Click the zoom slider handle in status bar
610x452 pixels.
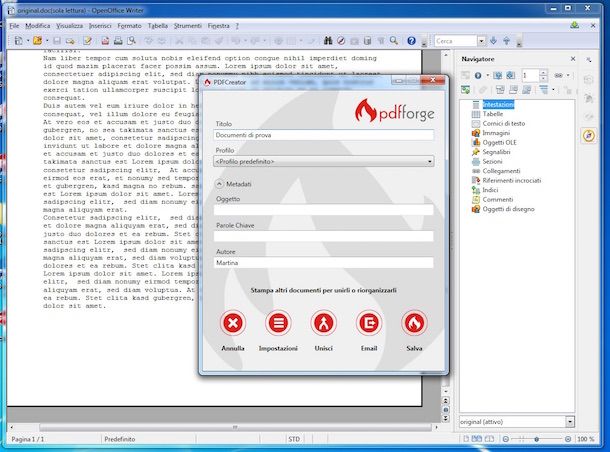pos(536,439)
